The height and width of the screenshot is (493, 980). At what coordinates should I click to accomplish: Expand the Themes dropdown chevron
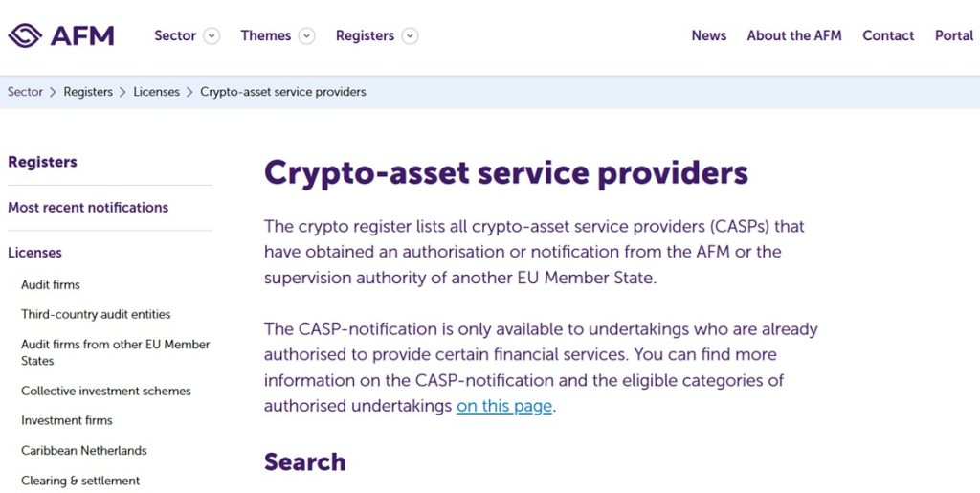tap(306, 36)
